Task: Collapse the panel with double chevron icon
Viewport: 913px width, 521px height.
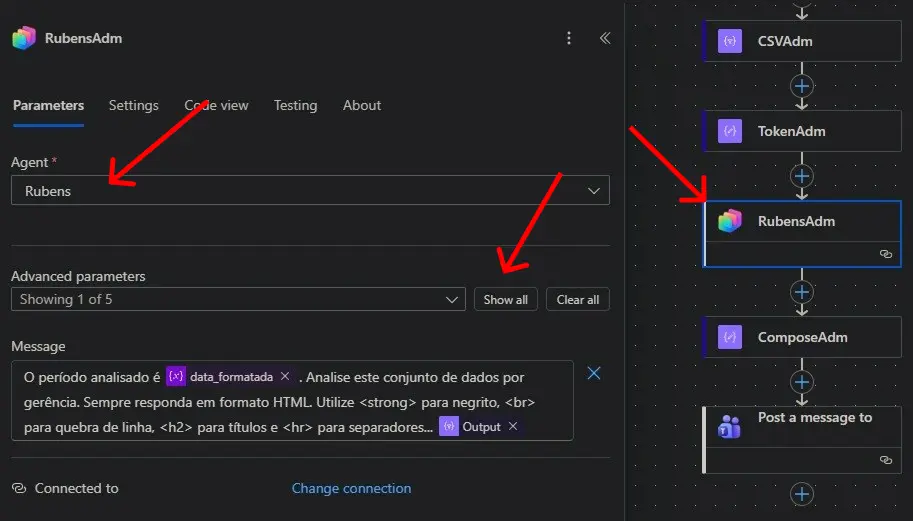Action: click(605, 38)
